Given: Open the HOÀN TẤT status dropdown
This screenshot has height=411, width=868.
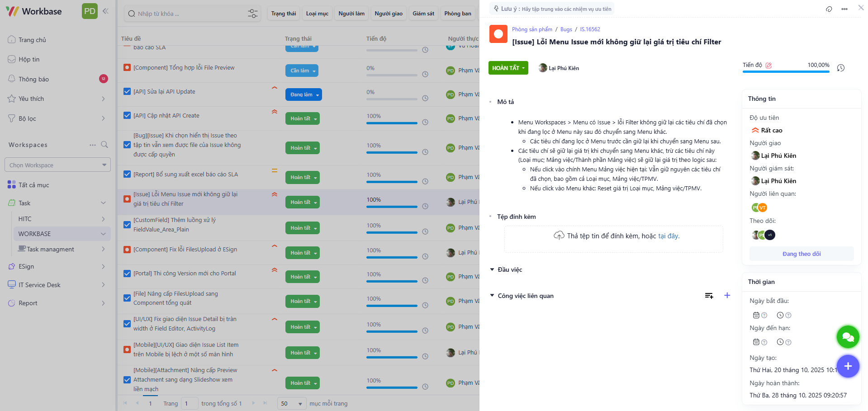Looking at the screenshot, I should pos(508,68).
